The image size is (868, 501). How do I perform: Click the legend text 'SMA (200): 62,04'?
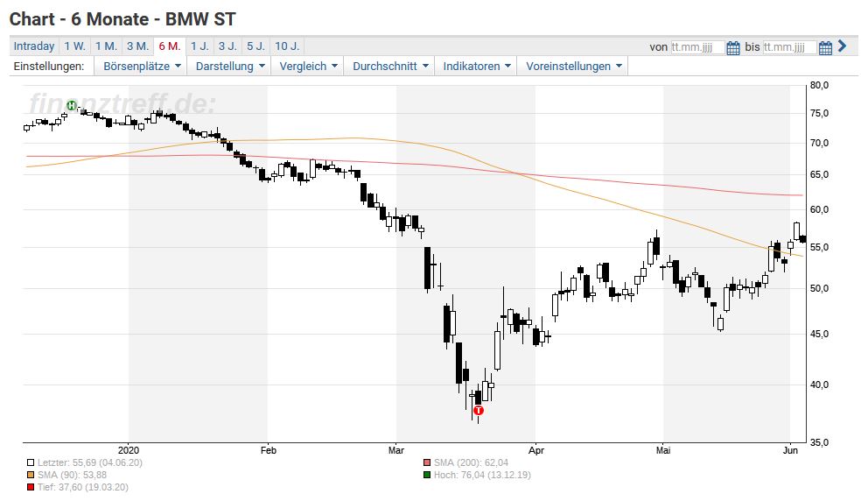471,462
